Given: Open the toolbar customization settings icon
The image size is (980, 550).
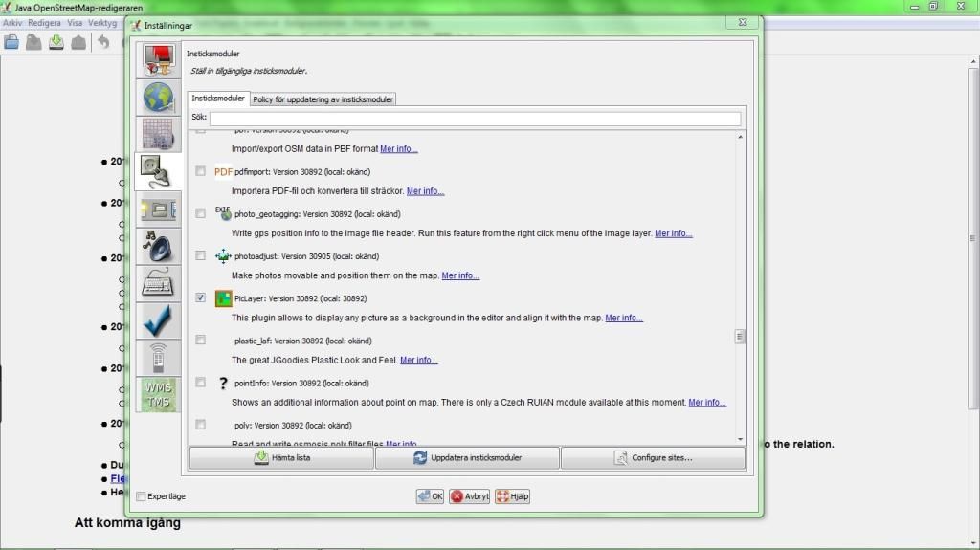Looking at the screenshot, I should (x=158, y=209).
